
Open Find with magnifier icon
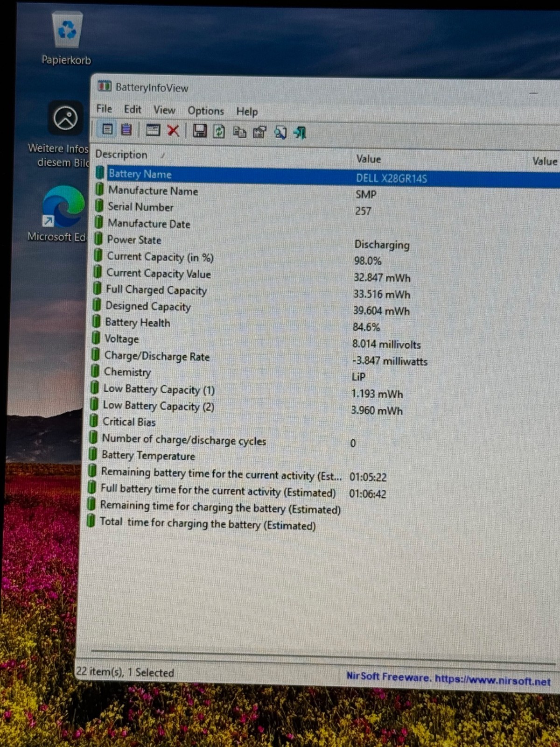pyautogui.click(x=280, y=133)
